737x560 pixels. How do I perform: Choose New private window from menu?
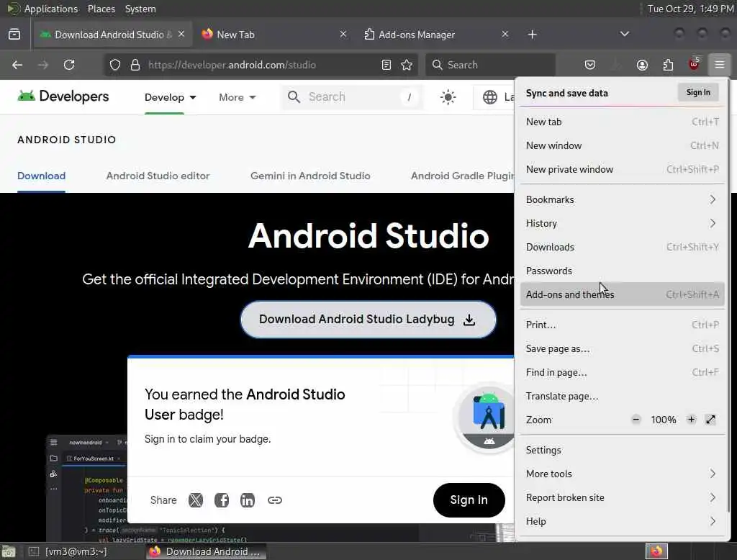click(623, 169)
